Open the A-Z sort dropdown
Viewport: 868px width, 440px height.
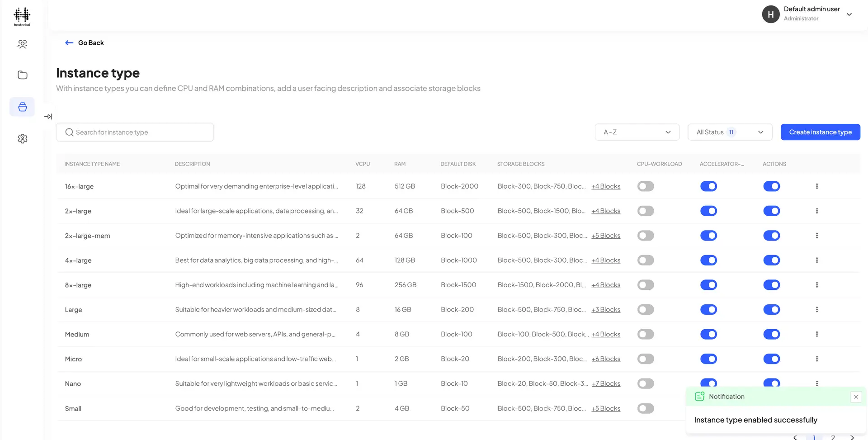tap(637, 132)
